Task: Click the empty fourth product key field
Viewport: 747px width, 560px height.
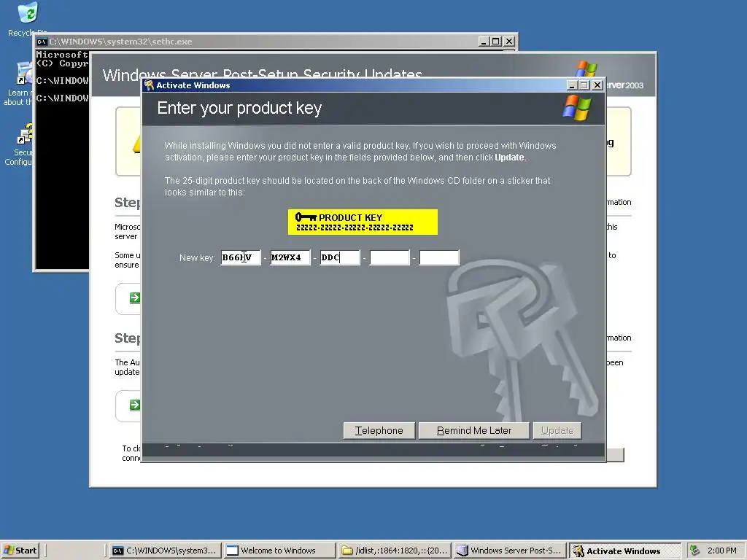Action: click(390, 257)
